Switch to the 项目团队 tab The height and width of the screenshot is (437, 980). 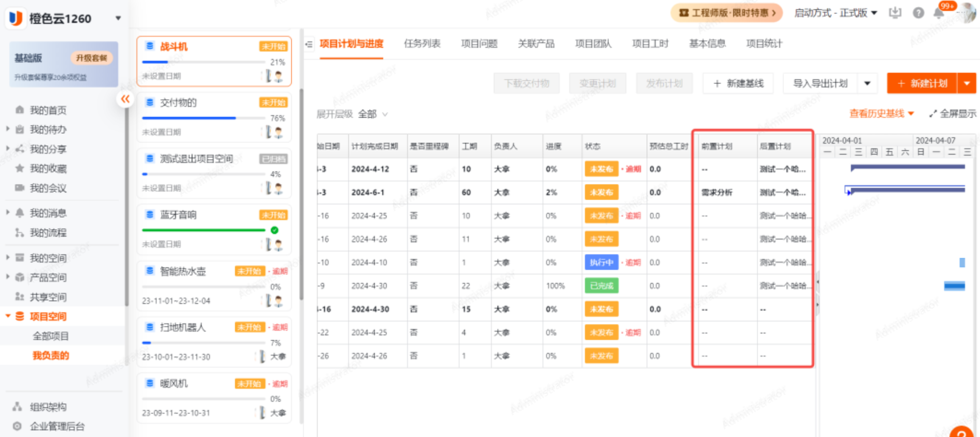click(593, 44)
